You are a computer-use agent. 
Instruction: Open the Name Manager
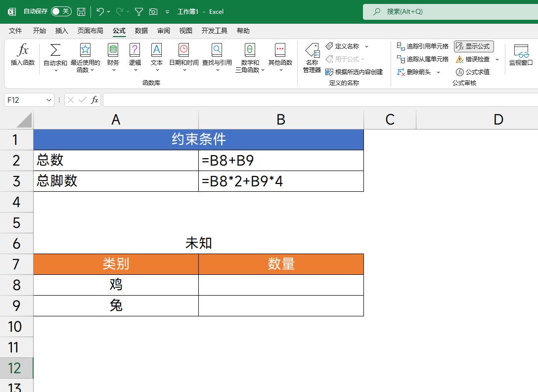pyautogui.click(x=312, y=58)
